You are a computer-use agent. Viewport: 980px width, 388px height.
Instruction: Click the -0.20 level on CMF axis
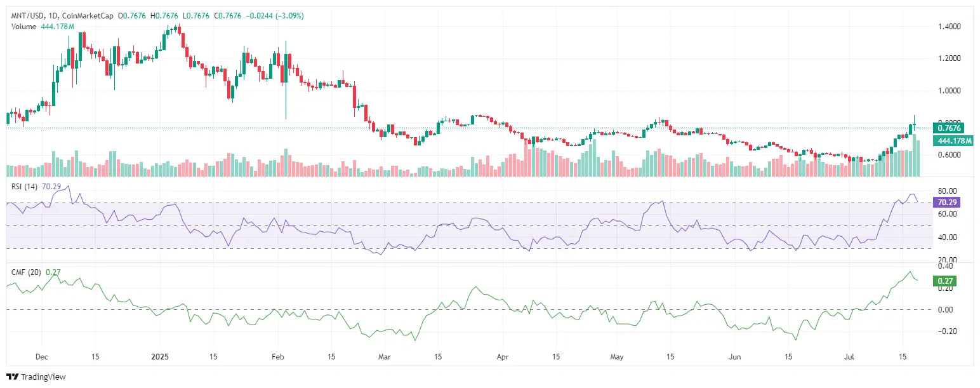947,331
